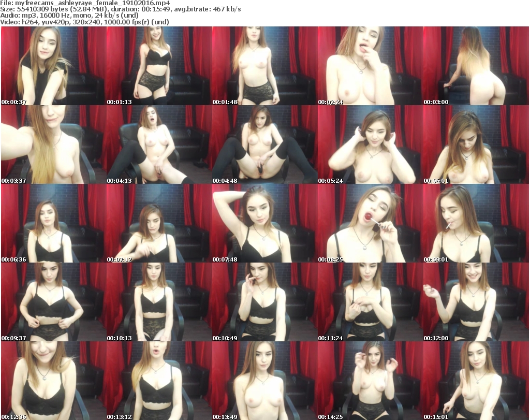The height and width of the screenshot is (420, 530).
Task: Open the frame stamped 00:03:00
Action: coord(476,66)
